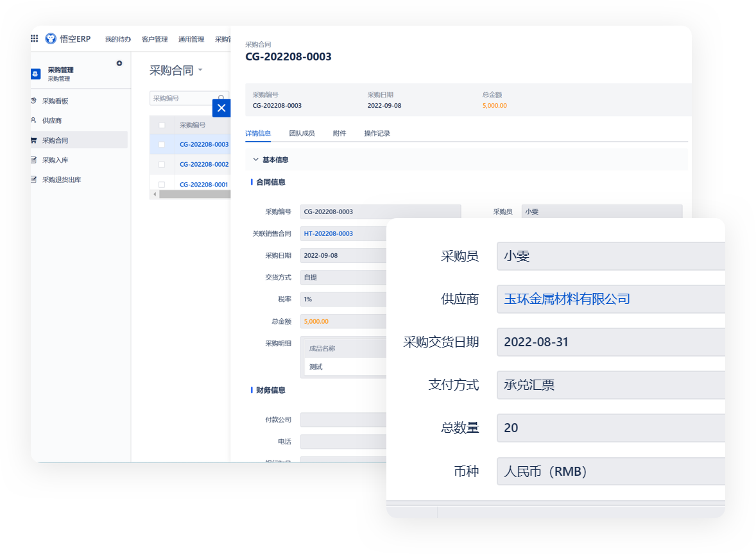This screenshot has height=554, width=756.
Task: Open linked sales contract HT-202208-0003
Action: [329, 233]
